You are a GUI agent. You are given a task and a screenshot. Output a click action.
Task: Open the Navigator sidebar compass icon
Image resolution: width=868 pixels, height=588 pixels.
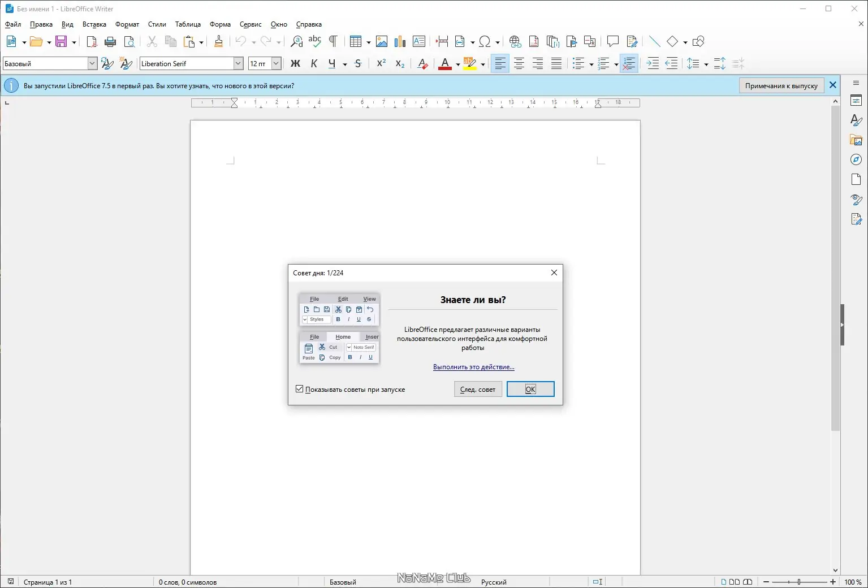coord(856,159)
